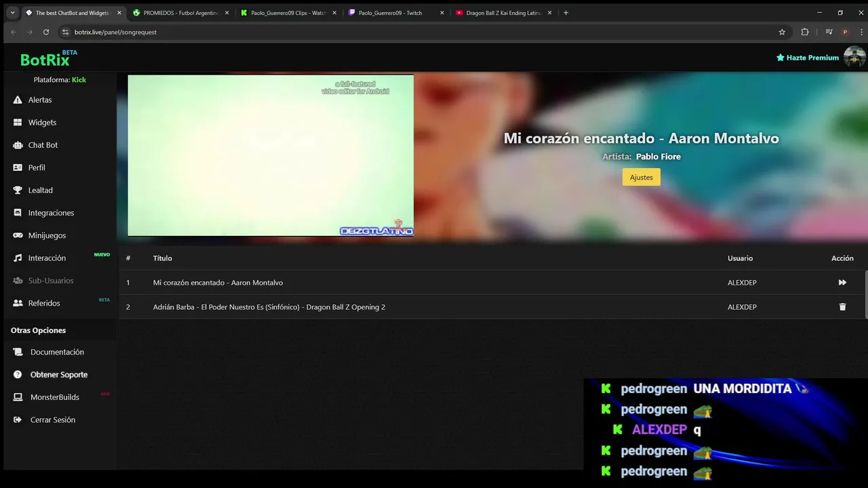The height and width of the screenshot is (488, 868).
Task: Open browser extensions puzzle icon
Action: tap(805, 32)
